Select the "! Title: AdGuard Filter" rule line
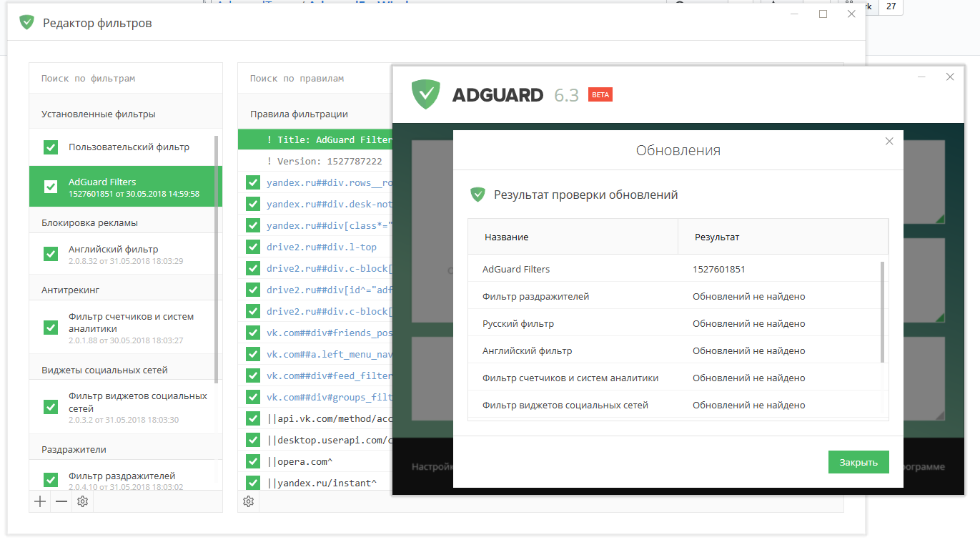This screenshot has width=980, height=560. coord(315,139)
